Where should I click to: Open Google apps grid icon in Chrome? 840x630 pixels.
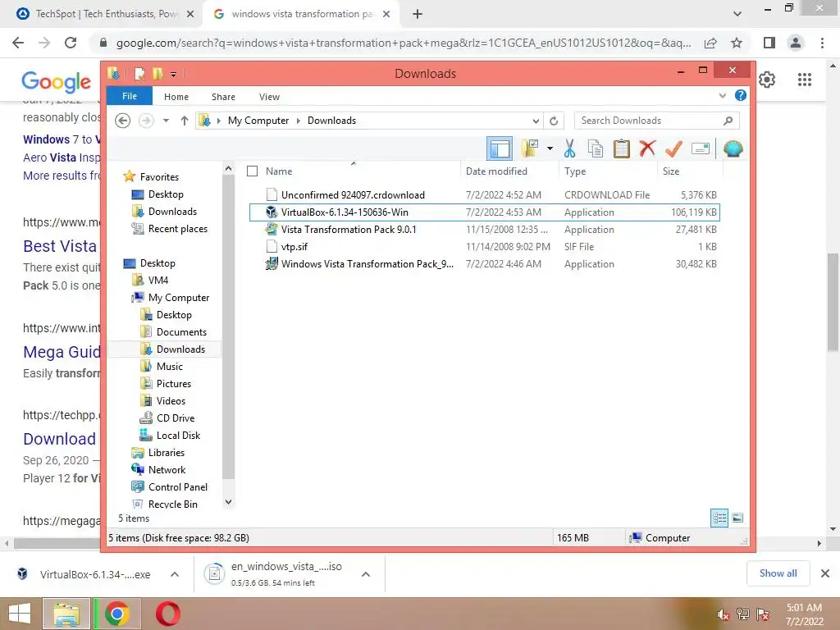(x=804, y=80)
